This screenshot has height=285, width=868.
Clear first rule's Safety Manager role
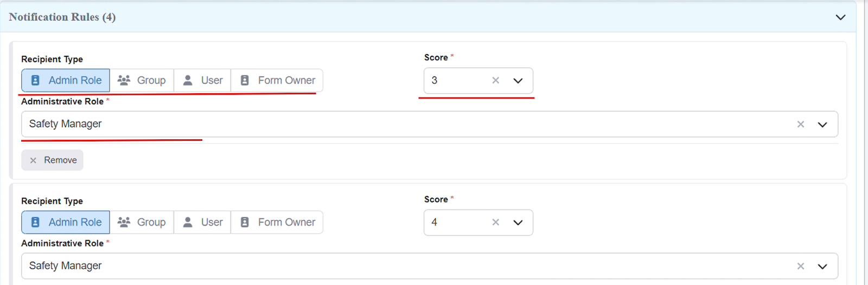coord(800,124)
